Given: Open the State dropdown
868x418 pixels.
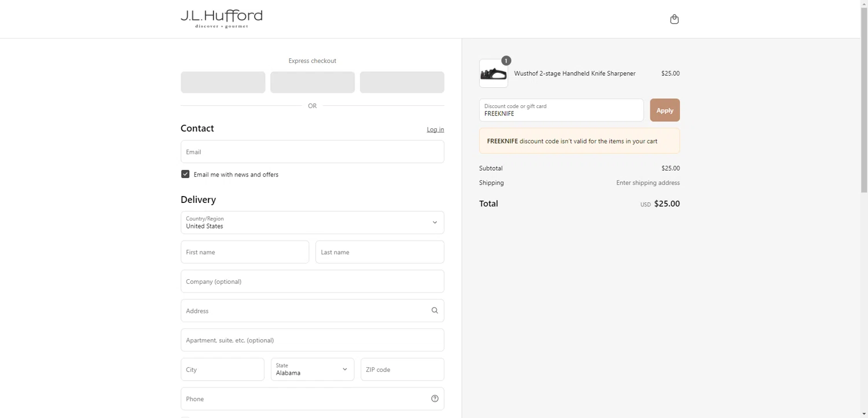Looking at the screenshot, I should point(312,369).
